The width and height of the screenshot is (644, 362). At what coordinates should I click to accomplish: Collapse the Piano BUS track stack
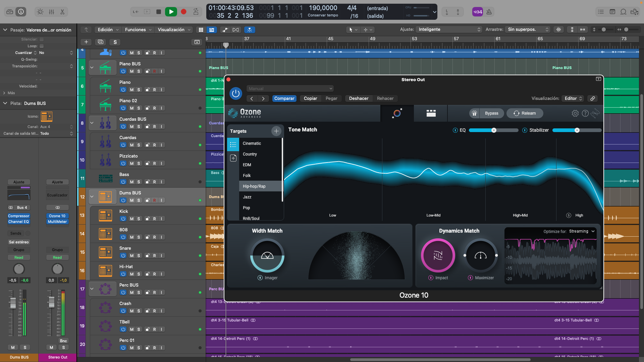pyautogui.click(x=92, y=67)
